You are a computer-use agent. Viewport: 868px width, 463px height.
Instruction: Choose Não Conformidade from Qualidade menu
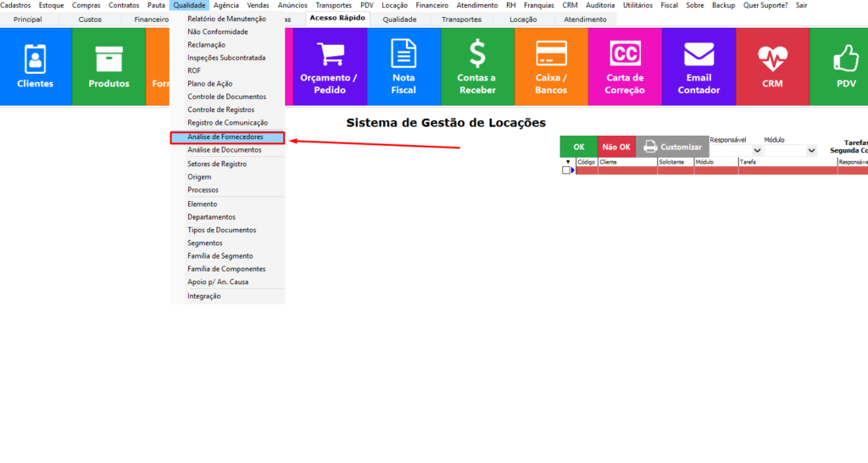point(218,31)
